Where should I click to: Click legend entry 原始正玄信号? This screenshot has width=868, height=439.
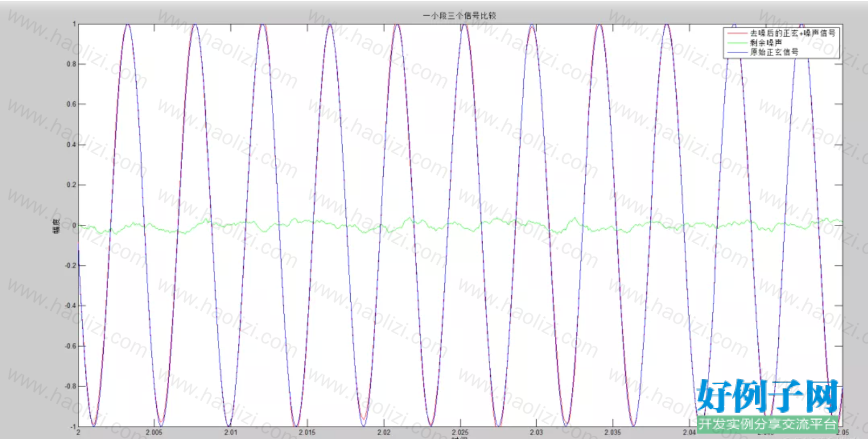click(x=774, y=52)
